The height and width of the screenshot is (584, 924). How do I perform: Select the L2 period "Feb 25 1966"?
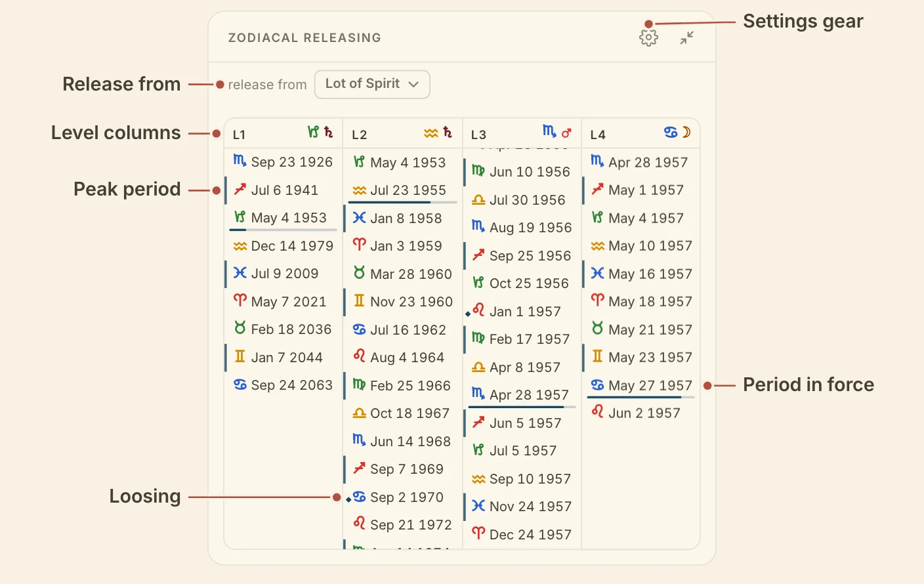(x=402, y=385)
